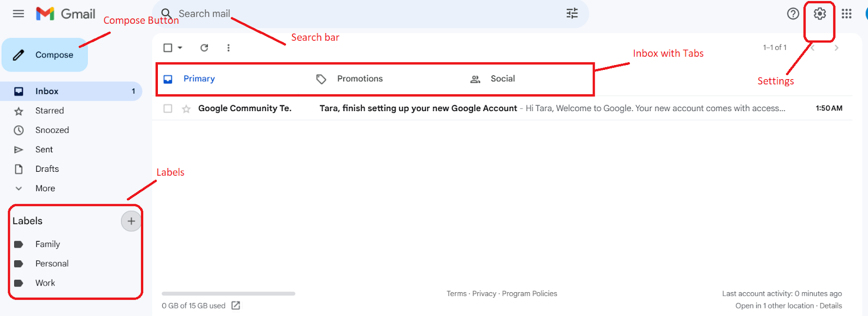Check the Google Community Team email checkbox
This screenshot has width=868, height=316.
click(x=168, y=108)
